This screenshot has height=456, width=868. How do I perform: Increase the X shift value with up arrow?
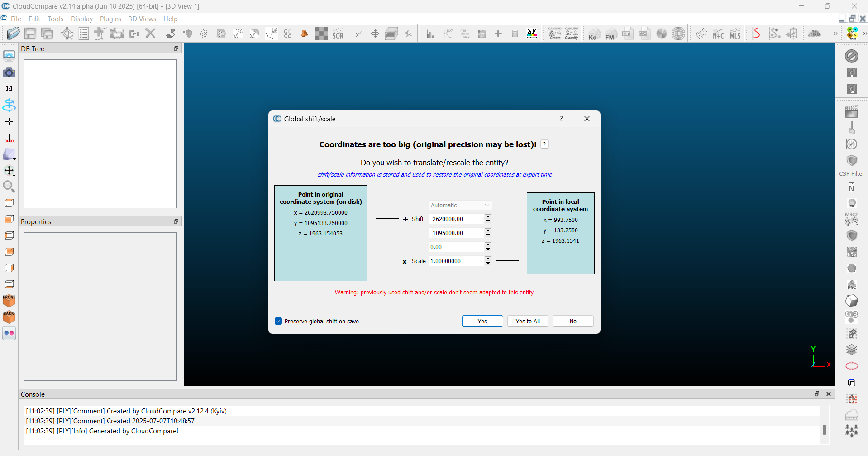488,216
